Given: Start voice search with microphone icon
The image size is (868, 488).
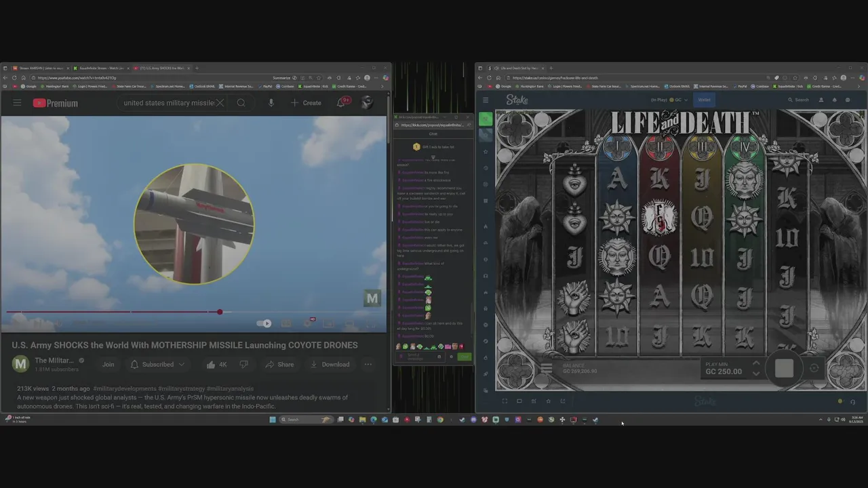Looking at the screenshot, I should [271, 103].
